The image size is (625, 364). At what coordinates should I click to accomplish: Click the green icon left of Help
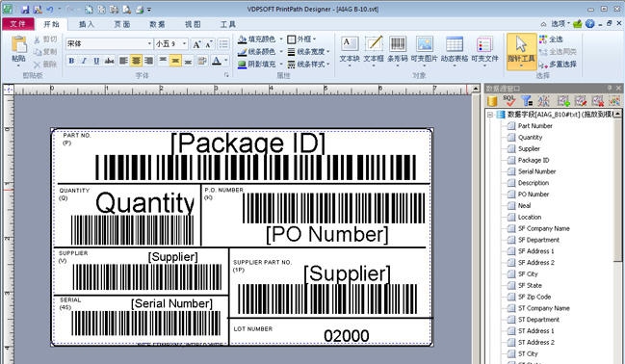click(578, 24)
